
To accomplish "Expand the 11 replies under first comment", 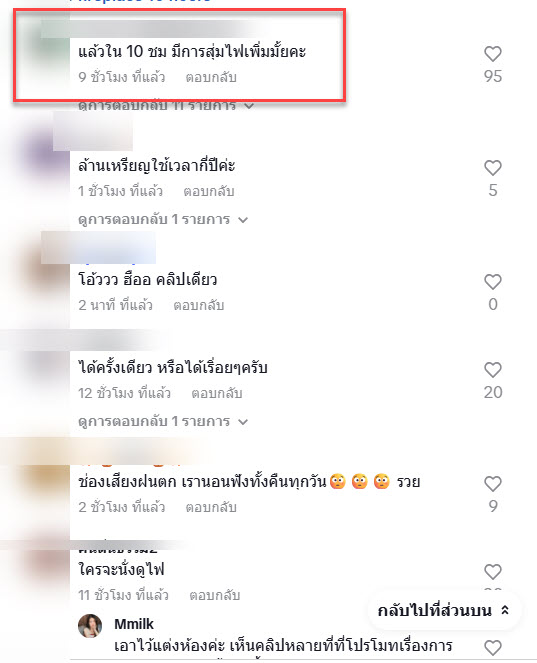I will tap(166, 105).
